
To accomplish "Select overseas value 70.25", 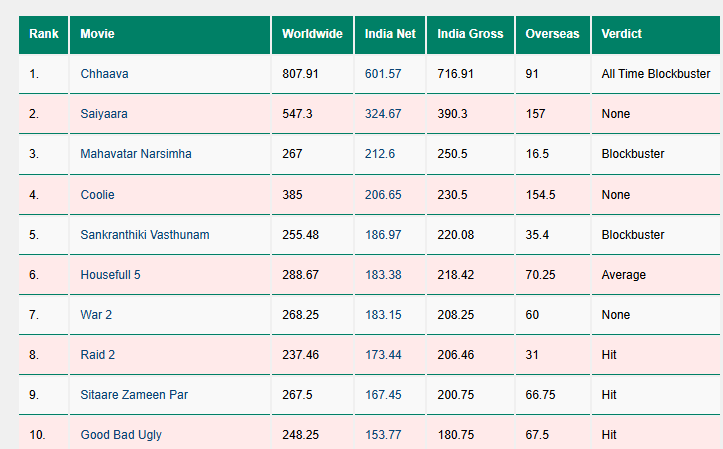I will 540,275.
